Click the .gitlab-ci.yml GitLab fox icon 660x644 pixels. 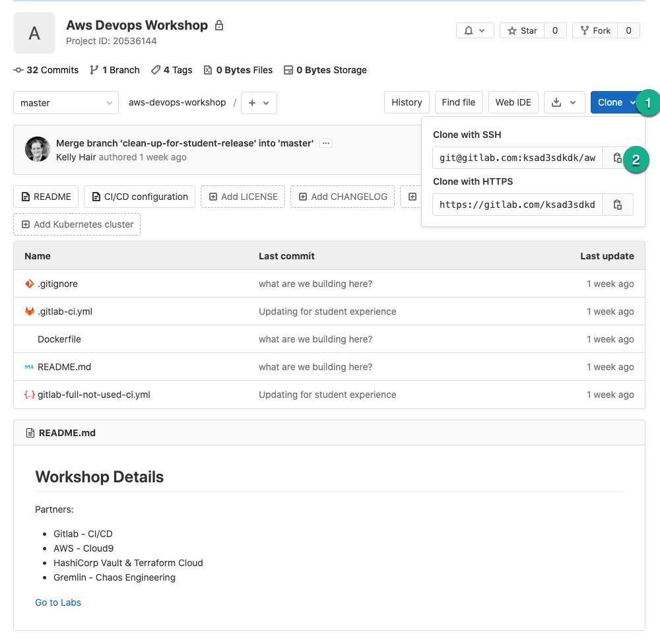tap(29, 311)
